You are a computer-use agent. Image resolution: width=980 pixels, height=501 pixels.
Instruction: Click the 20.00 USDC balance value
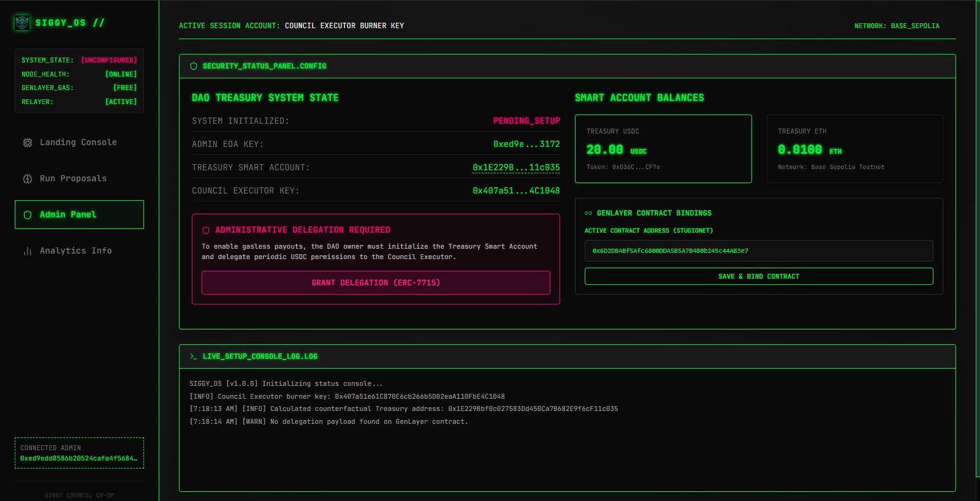click(617, 150)
